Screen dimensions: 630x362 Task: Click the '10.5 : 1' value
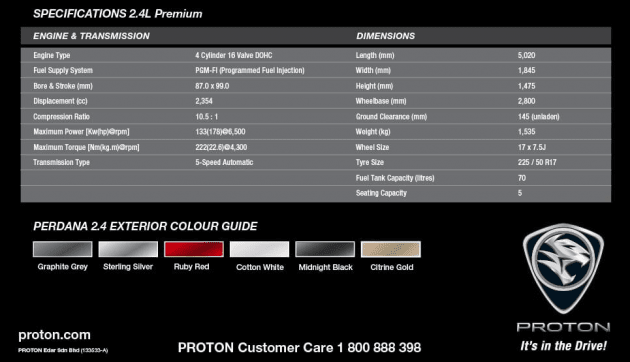[207, 117]
